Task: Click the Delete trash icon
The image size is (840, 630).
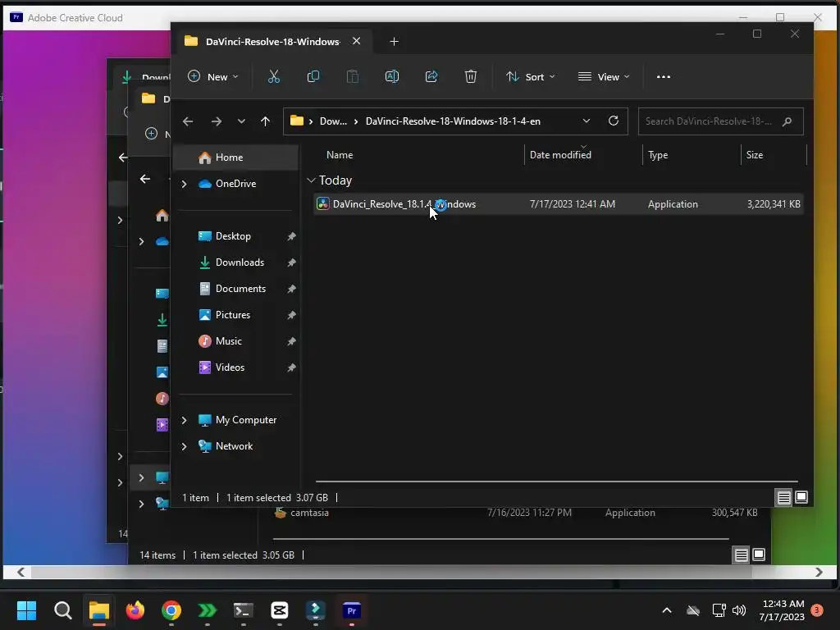Action: [470, 76]
